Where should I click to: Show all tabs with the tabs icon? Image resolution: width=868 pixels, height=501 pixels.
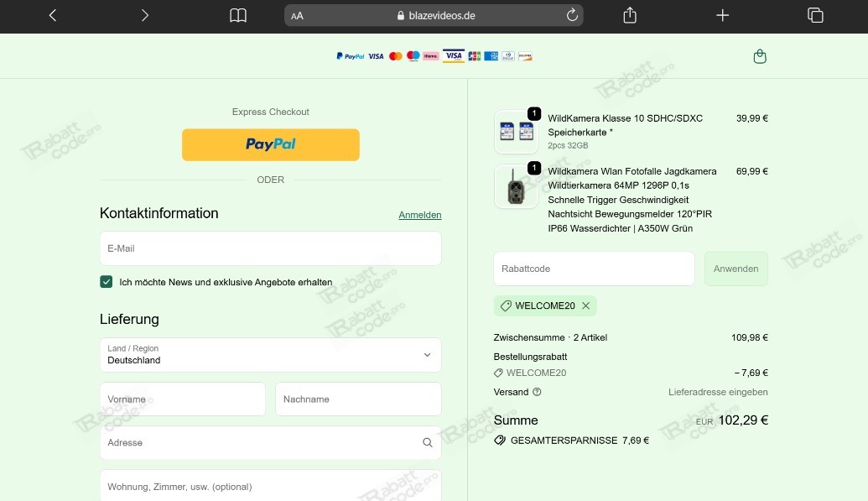(x=814, y=15)
